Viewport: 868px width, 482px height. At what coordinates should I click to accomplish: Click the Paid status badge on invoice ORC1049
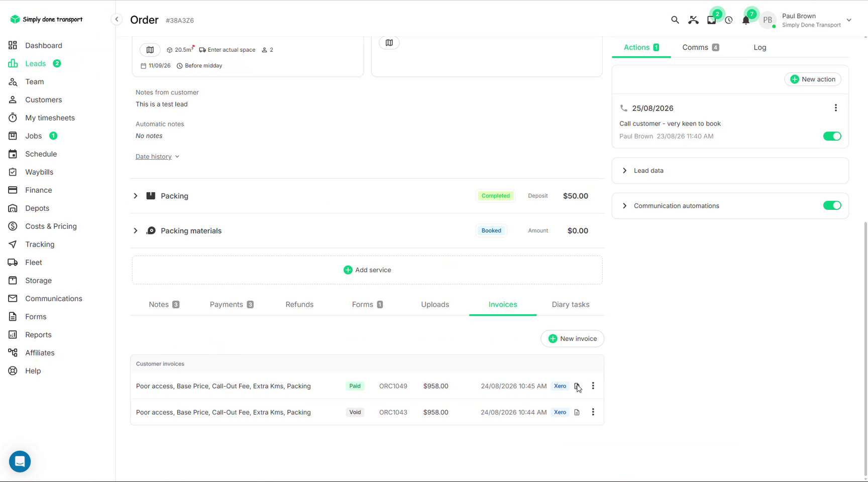pos(355,386)
